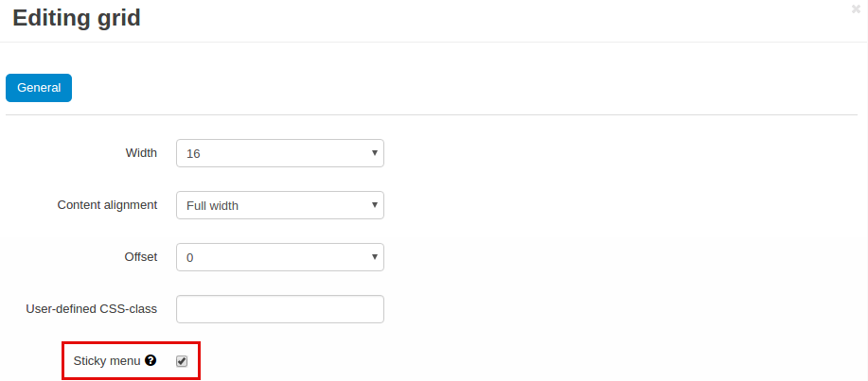
Task: Open the Width dropdown showing 16
Action: 280,153
